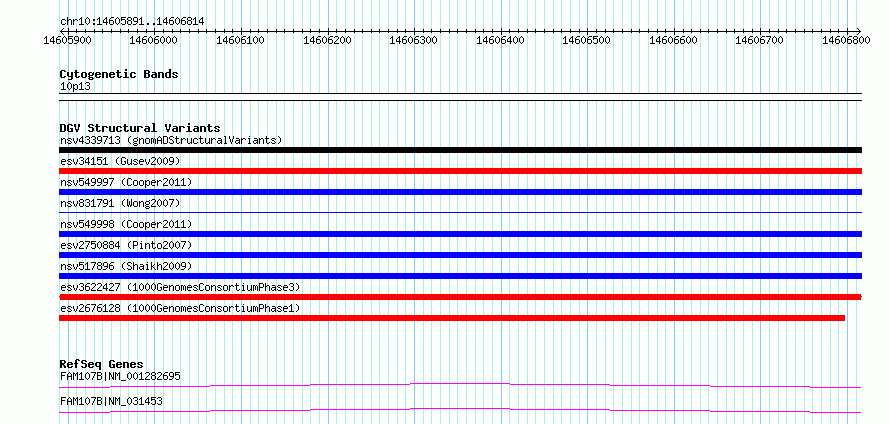Click the Cytogenetic Bands track title
The height and width of the screenshot is (424, 890).
click(x=119, y=74)
